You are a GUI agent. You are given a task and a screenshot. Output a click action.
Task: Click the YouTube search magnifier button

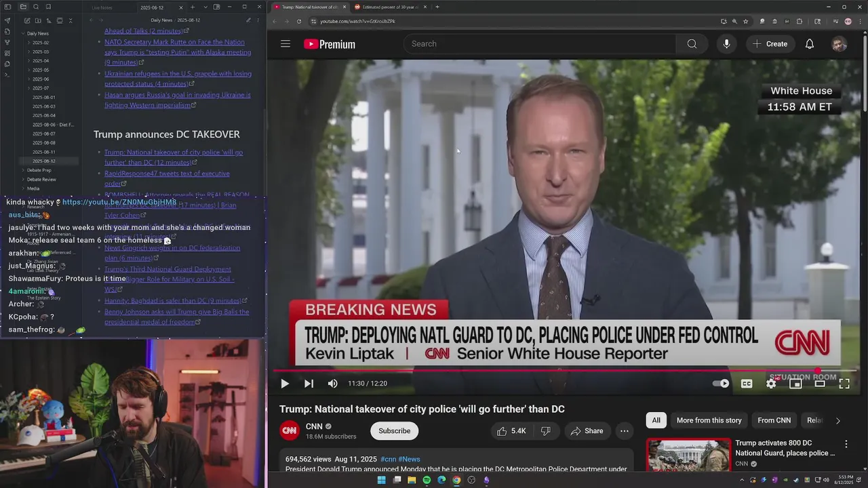point(692,44)
